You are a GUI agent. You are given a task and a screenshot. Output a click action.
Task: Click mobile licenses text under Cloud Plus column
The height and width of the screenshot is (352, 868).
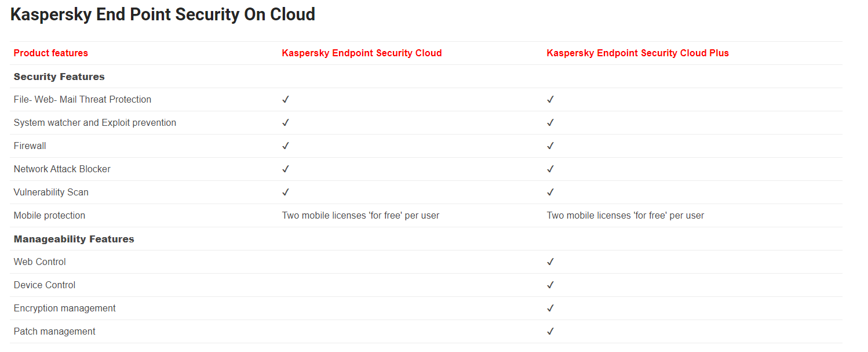[x=625, y=215]
